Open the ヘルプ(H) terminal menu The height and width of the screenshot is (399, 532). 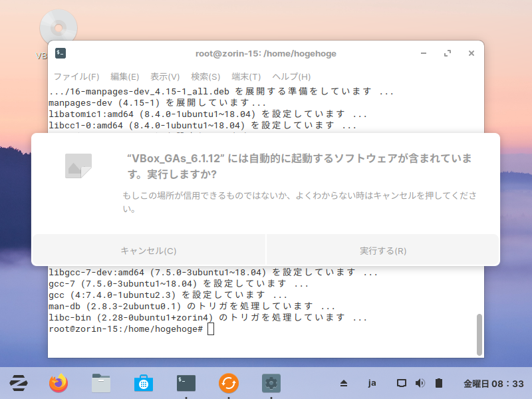291,76
